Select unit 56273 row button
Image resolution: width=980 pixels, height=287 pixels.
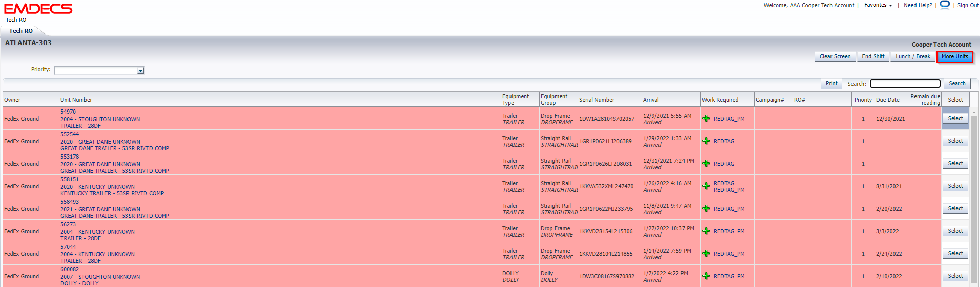pyautogui.click(x=955, y=231)
